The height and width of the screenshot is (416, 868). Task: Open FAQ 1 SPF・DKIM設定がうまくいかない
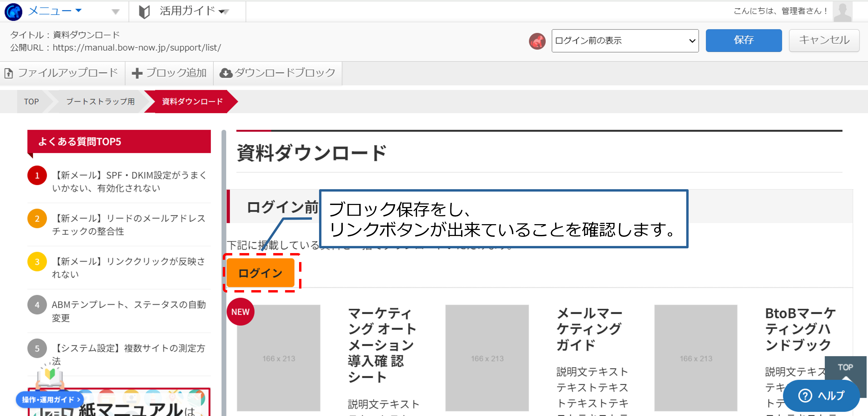(129, 181)
